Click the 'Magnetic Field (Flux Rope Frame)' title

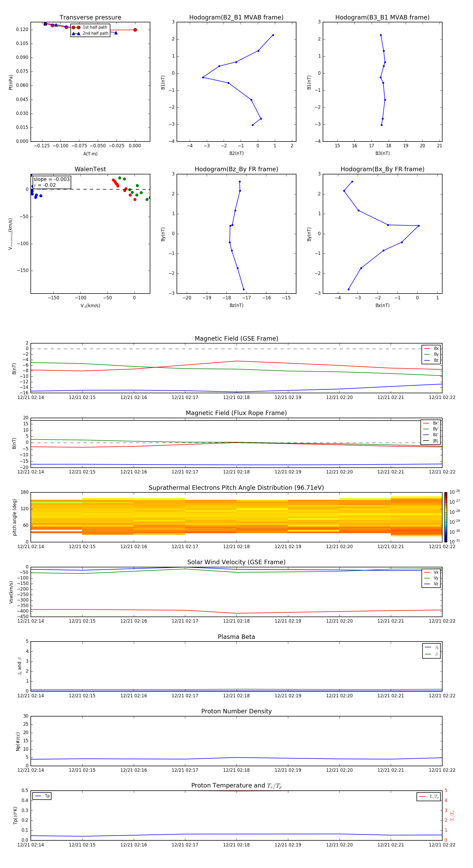pyautogui.click(x=236, y=413)
